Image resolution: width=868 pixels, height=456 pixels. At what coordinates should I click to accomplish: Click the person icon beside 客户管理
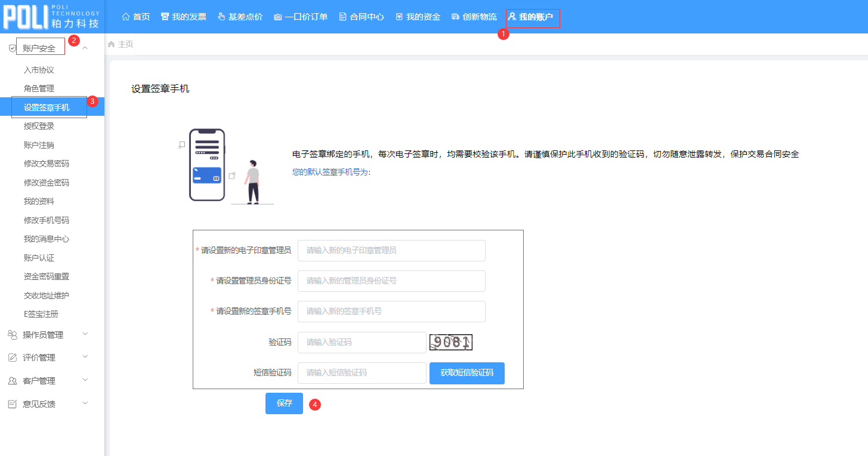[12, 381]
